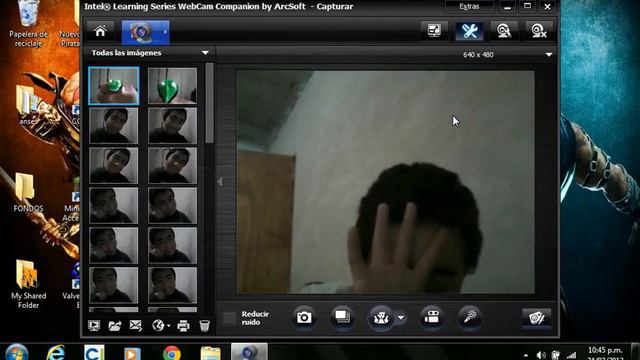The image size is (640, 360).
Task: Launch Internet Explorer from taskbar
Action: (56, 353)
